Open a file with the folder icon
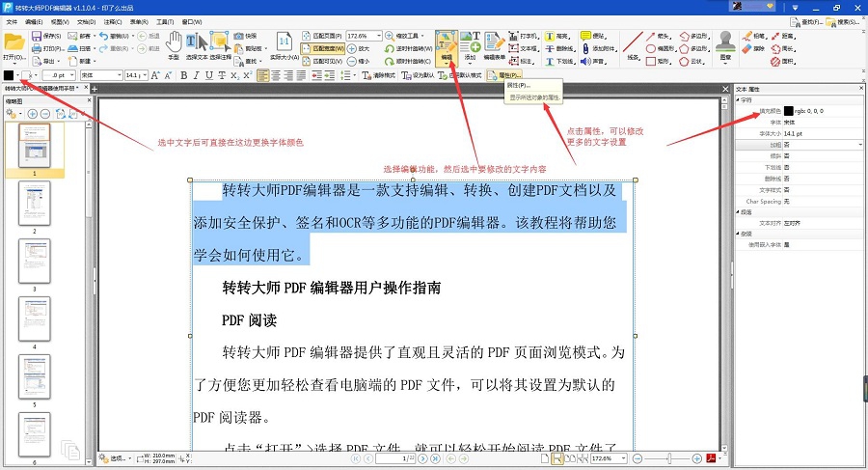The image size is (868, 470). (x=14, y=42)
